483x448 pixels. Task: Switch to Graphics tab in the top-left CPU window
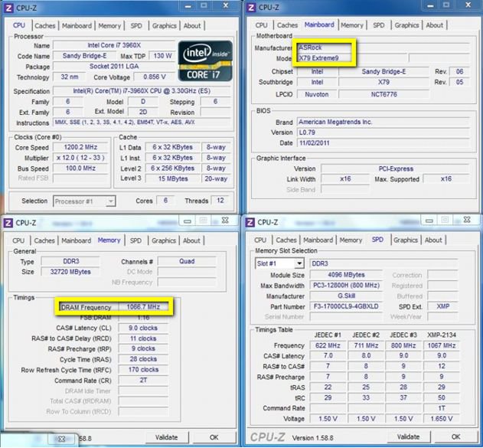[x=164, y=25]
